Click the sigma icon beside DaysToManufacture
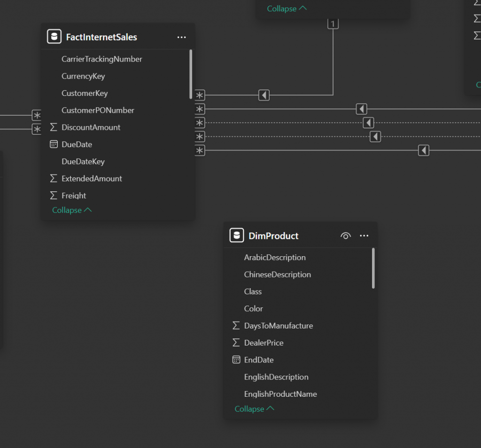 coord(236,326)
